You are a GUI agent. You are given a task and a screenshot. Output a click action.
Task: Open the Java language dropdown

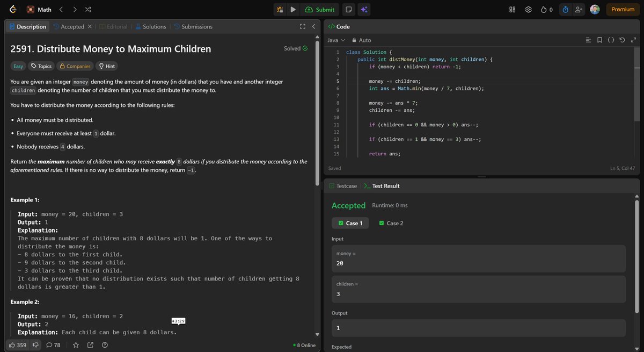[336, 40]
